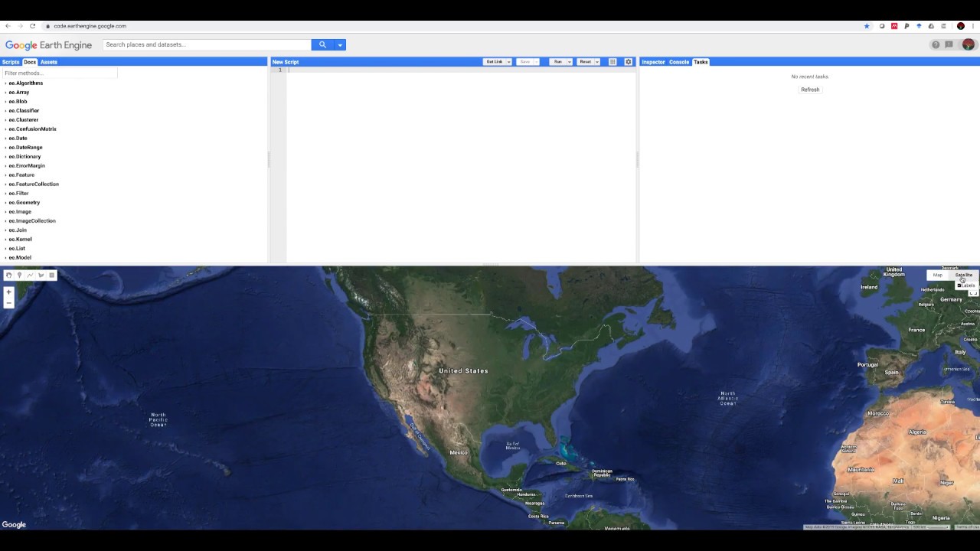
Task: Expand ee.Algorithms in Docs tree
Action: (5, 83)
